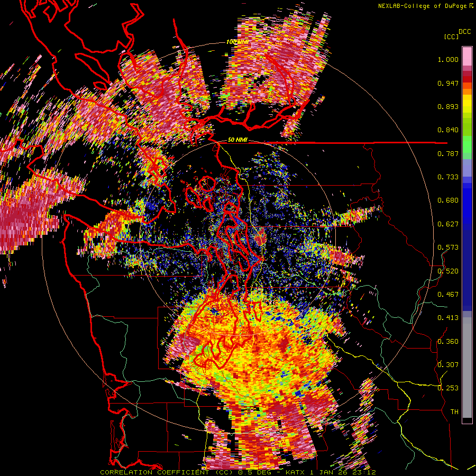Click the DCC legend title
The height and width of the screenshot is (476, 476).
coord(464,32)
